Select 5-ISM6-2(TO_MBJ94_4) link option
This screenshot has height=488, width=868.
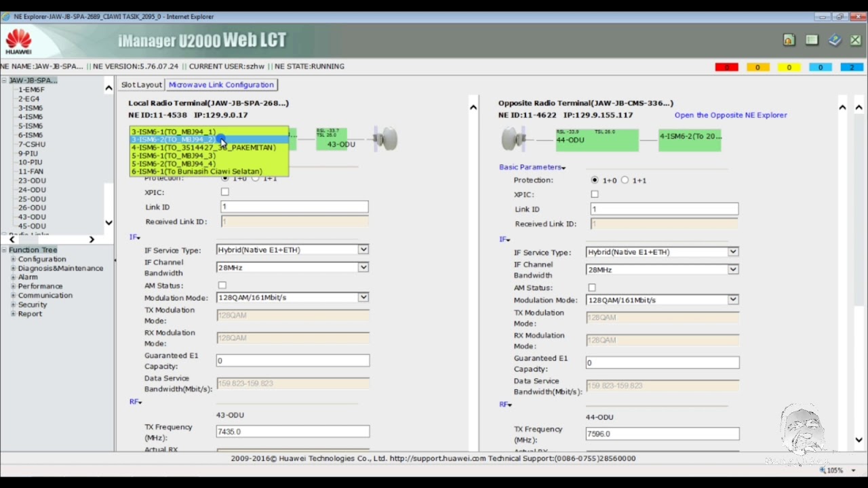(209, 163)
